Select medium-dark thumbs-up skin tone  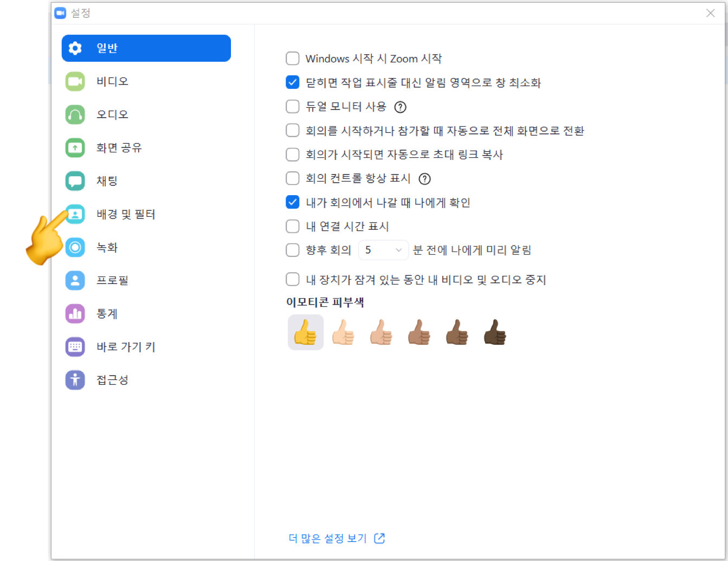coord(457,332)
